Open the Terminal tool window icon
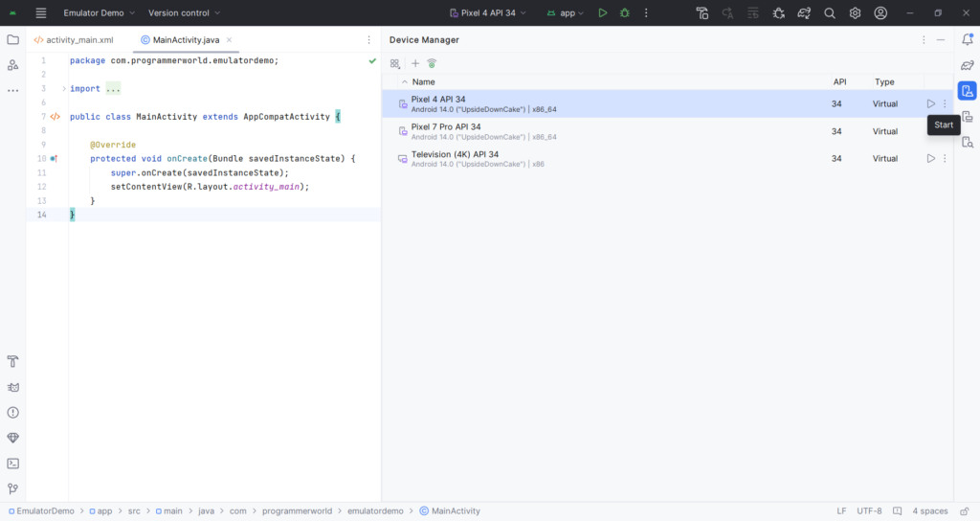This screenshot has height=521, width=980. 12,464
